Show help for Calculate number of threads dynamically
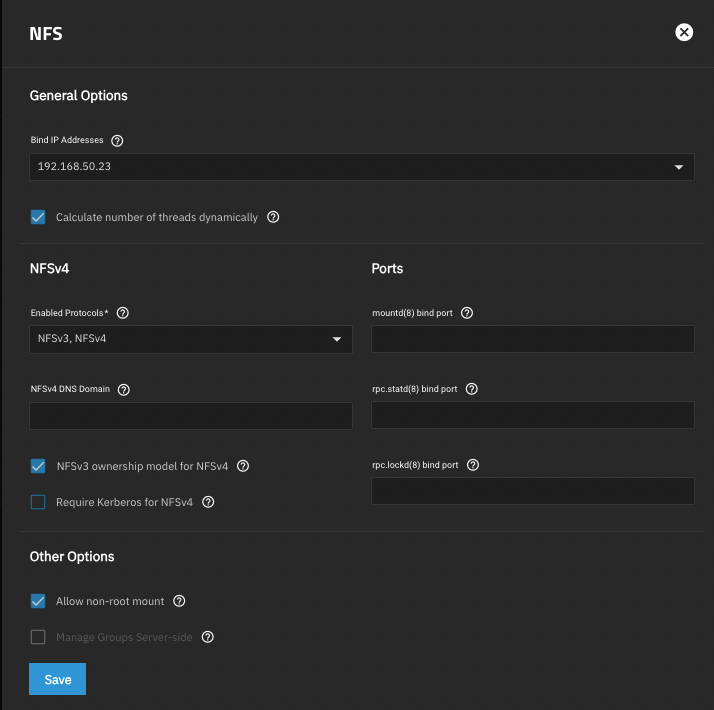The image size is (714, 710). [273, 217]
